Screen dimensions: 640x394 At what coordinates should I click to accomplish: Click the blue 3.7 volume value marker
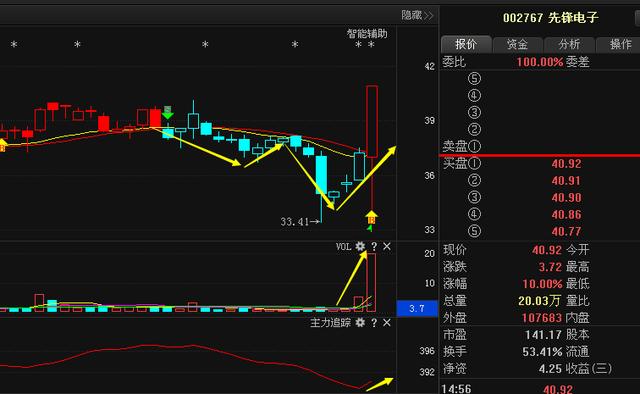[x=417, y=309]
